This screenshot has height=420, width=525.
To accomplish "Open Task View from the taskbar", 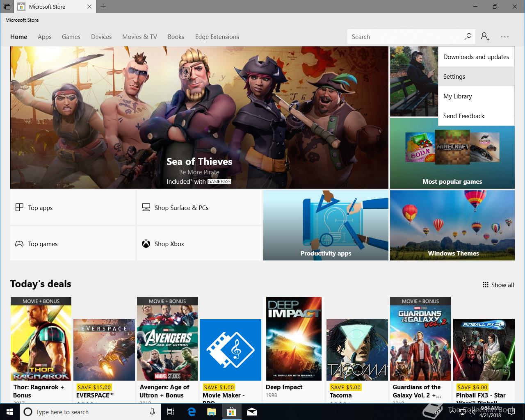I will 171,412.
